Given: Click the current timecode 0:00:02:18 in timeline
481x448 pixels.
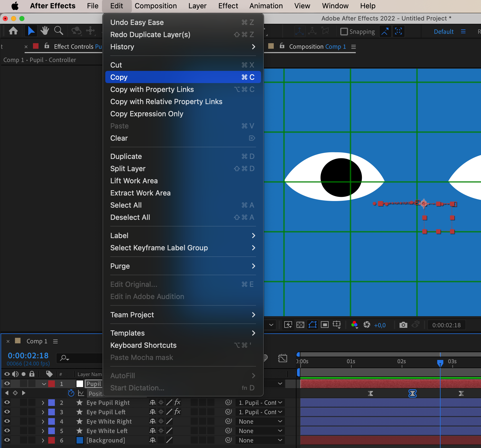Looking at the screenshot, I should pos(28,356).
